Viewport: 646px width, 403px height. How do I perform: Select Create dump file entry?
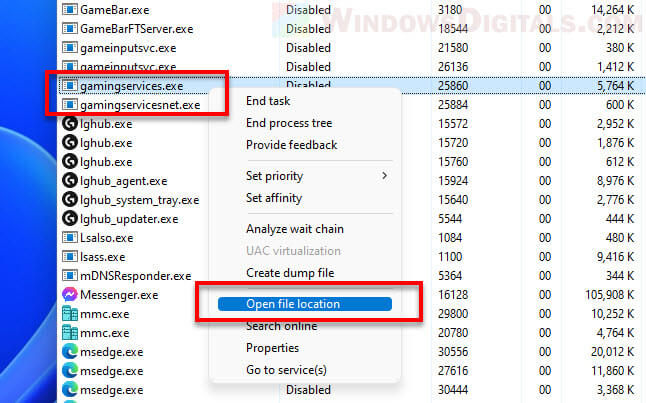point(290,273)
